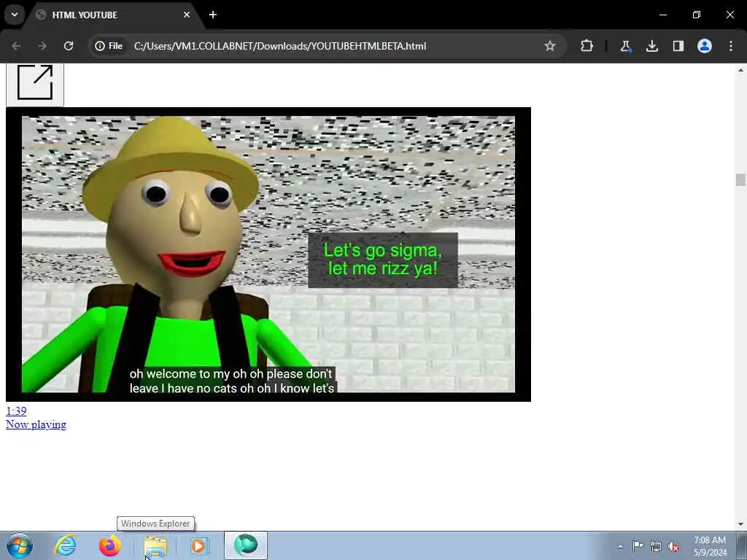Open a new browser tab
The width and height of the screenshot is (747, 560).
click(x=213, y=15)
